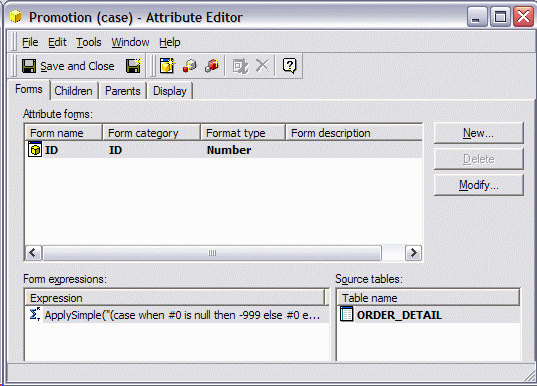Click the greyed-out modify form toolbar icon

[x=240, y=66]
